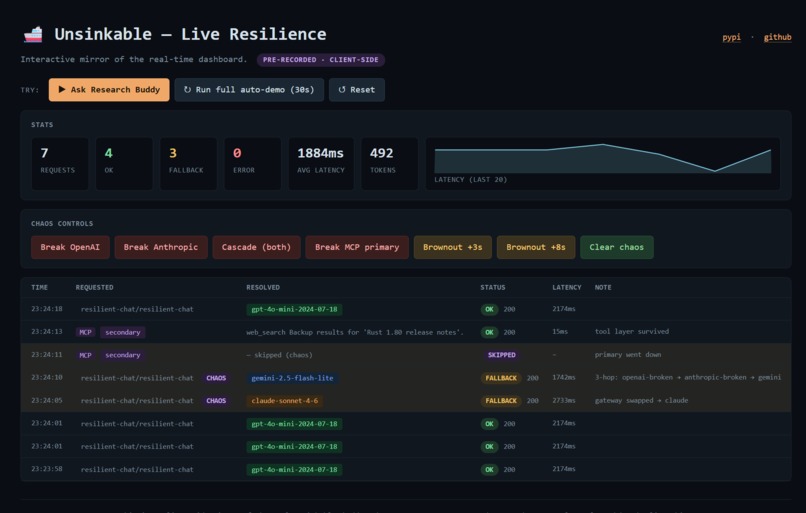
Task: Reset the dashboard
Action: point(357,89)
